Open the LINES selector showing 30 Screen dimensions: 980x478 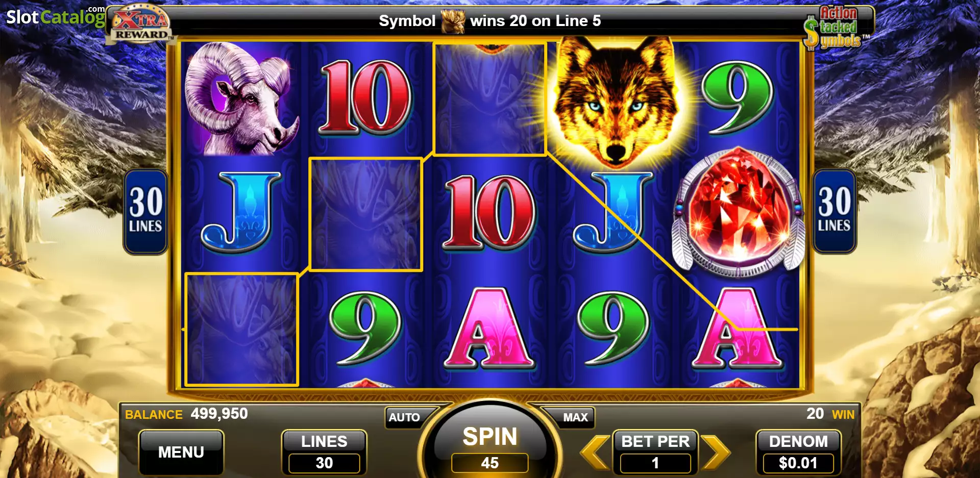[x=324, y=452]
